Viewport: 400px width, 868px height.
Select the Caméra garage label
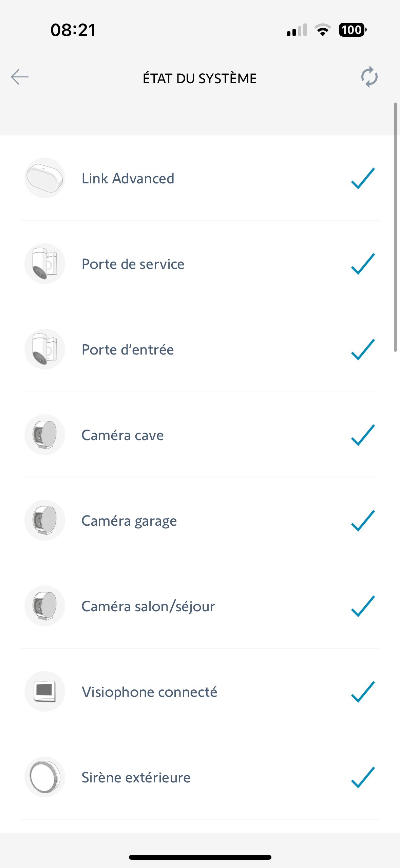coord(129,521)
